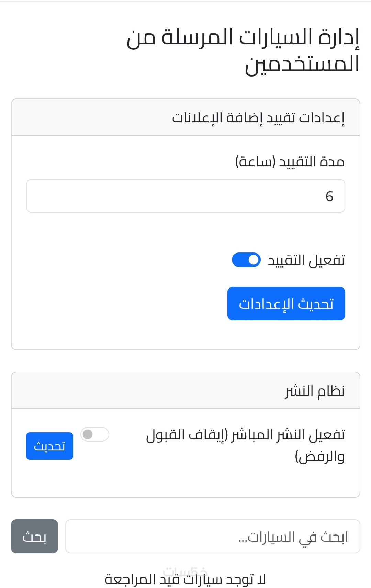Enable the direct publishing (النشر المباشر) switch
The image size is (371, 588).
(x=95, y=434)
